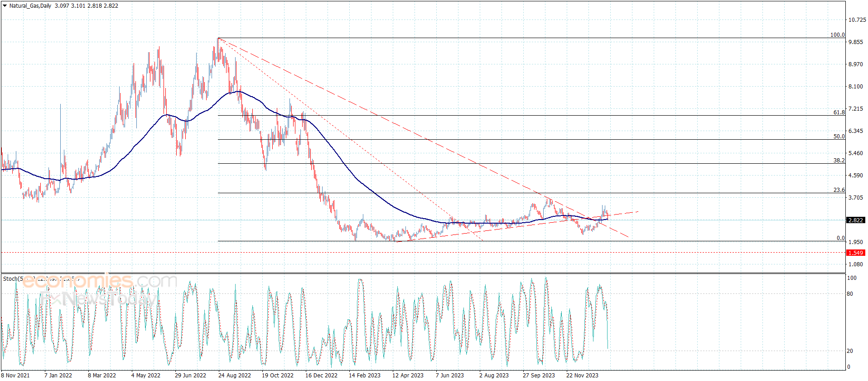The width and height of the screenshot is (868, 381).
Task: Click the triangle arrow beside Natural_Gas,Daily
Action: coord(5,6)
